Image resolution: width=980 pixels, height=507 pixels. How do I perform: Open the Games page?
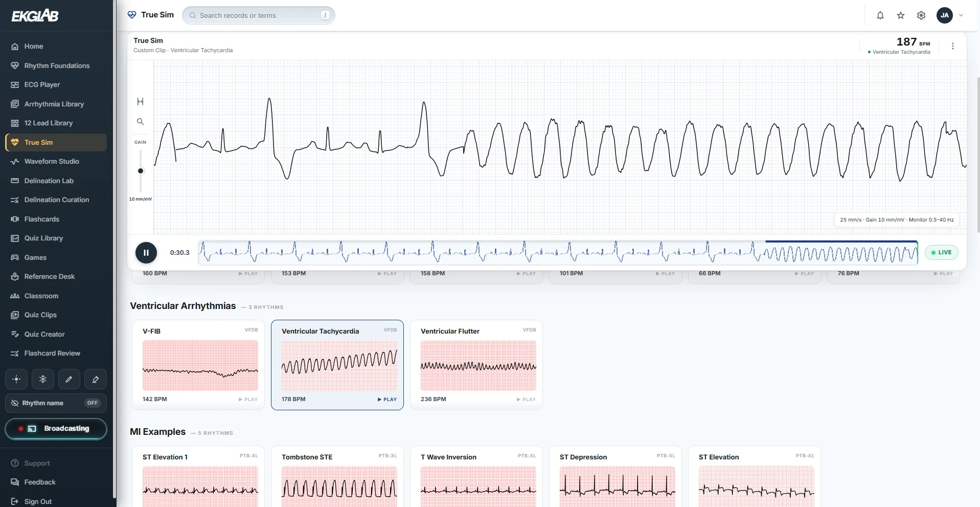click(56, 257)
